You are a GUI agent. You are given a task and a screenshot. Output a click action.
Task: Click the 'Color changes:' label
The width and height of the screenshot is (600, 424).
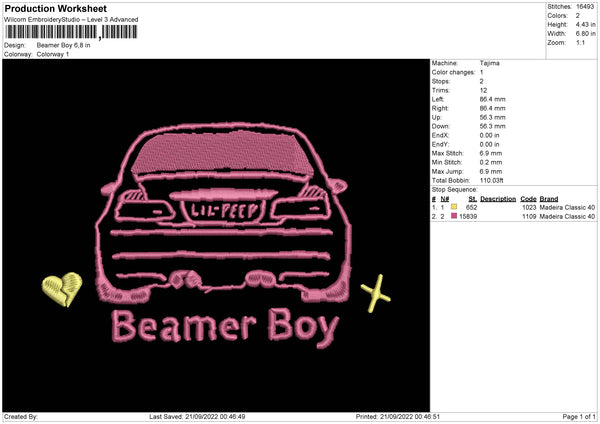453,72
